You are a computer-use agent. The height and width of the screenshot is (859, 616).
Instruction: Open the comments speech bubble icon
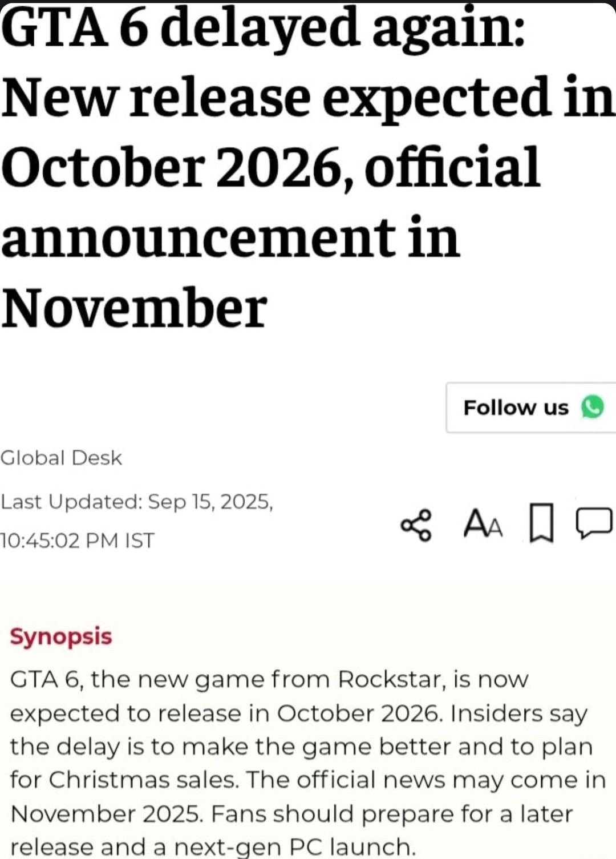[594, 523]
